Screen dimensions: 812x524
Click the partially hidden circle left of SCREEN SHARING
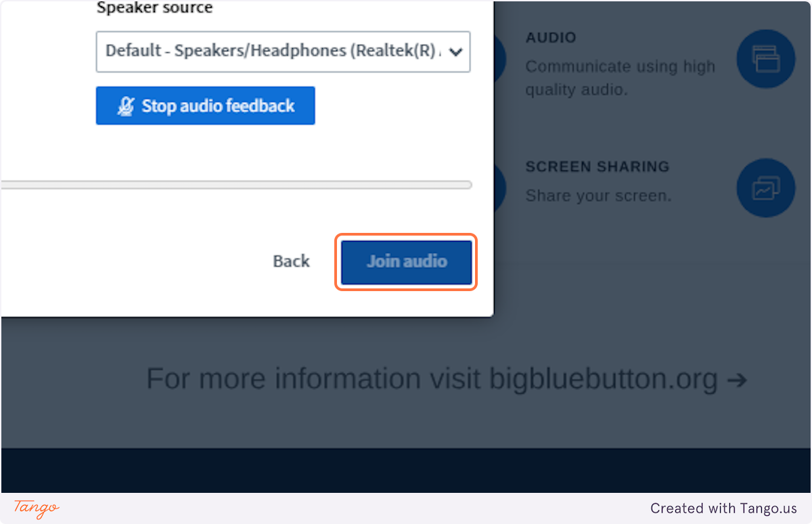coord(500,188)
